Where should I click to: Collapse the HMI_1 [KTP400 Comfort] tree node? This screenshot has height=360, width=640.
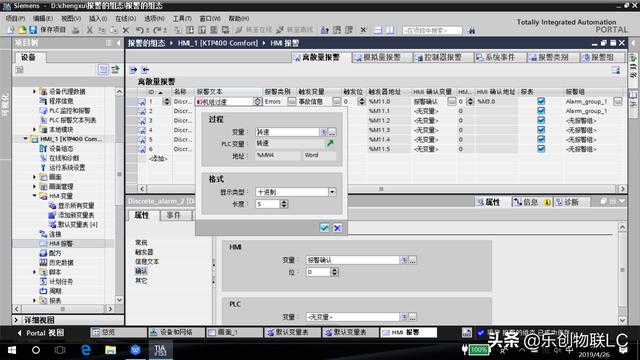pos(25,139)
